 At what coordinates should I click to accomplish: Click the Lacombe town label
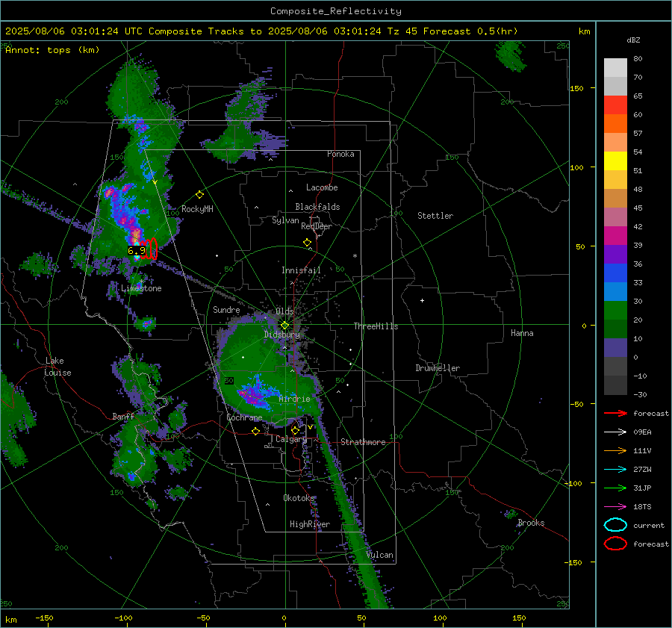[322, 187]
